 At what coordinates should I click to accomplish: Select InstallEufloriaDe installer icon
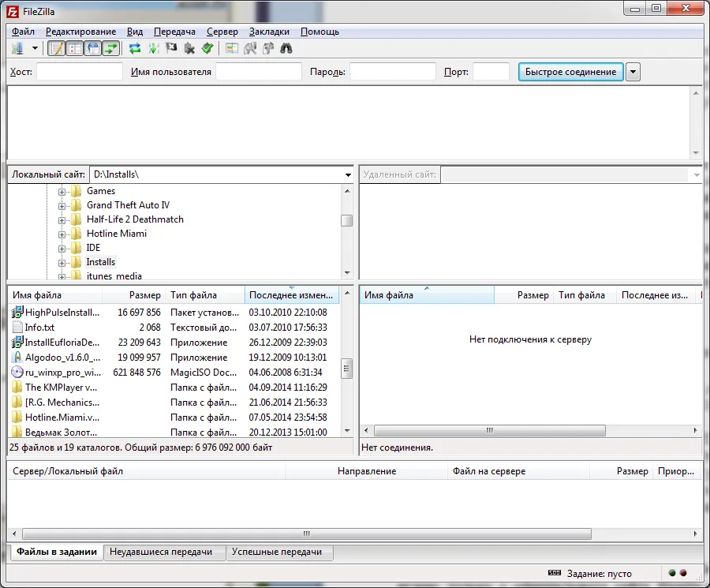point(17,342)
